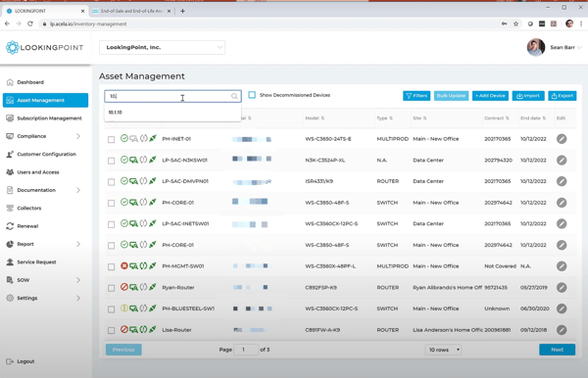The width and height of the screenshot is (588, 378).
Task: Click the green sync icon for PH-MGMT-SW01
Action: point(143,266)
